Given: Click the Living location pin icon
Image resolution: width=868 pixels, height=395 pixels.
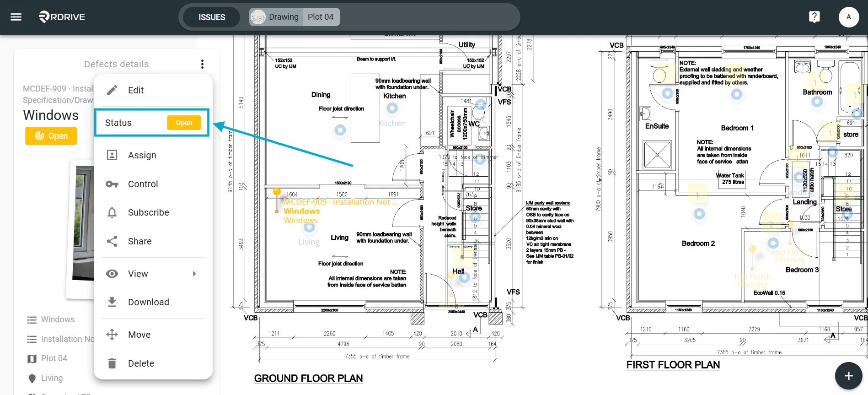Looking at the screenshot, I should tap(32, 379).
